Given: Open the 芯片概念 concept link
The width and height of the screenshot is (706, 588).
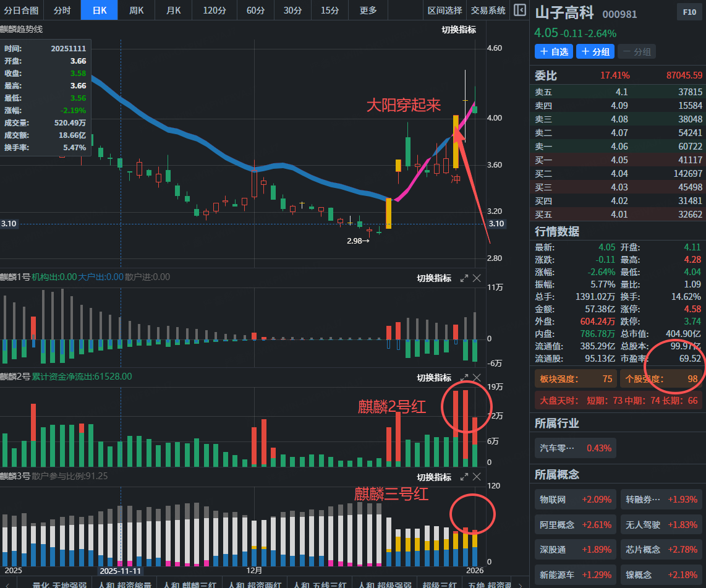Looking at the screenshot, I should (x=661, y=550).
